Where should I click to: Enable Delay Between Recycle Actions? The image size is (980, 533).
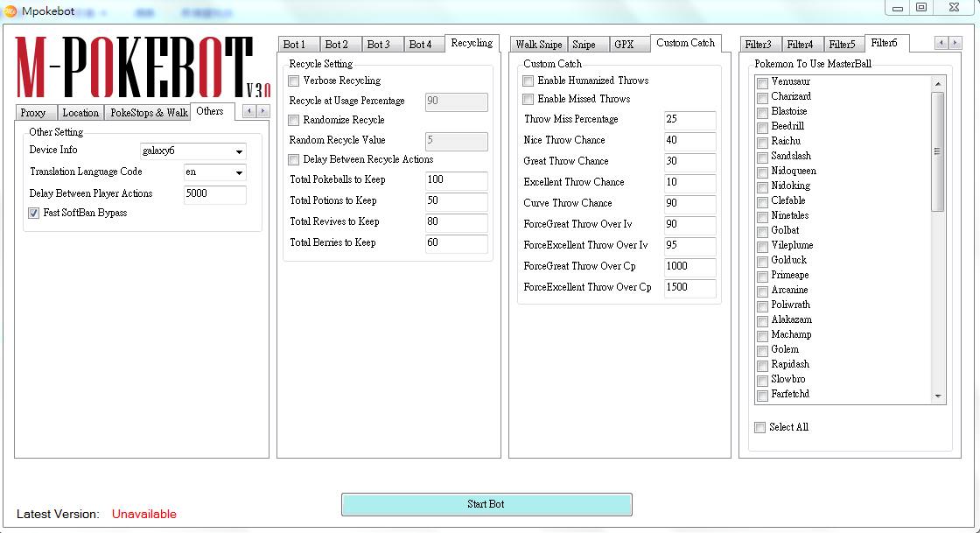(293, 159)
